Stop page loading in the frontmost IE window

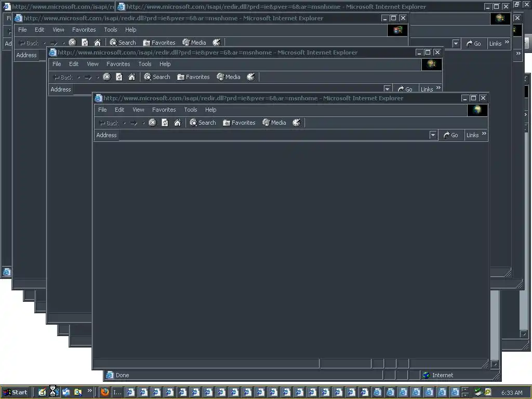153,123
